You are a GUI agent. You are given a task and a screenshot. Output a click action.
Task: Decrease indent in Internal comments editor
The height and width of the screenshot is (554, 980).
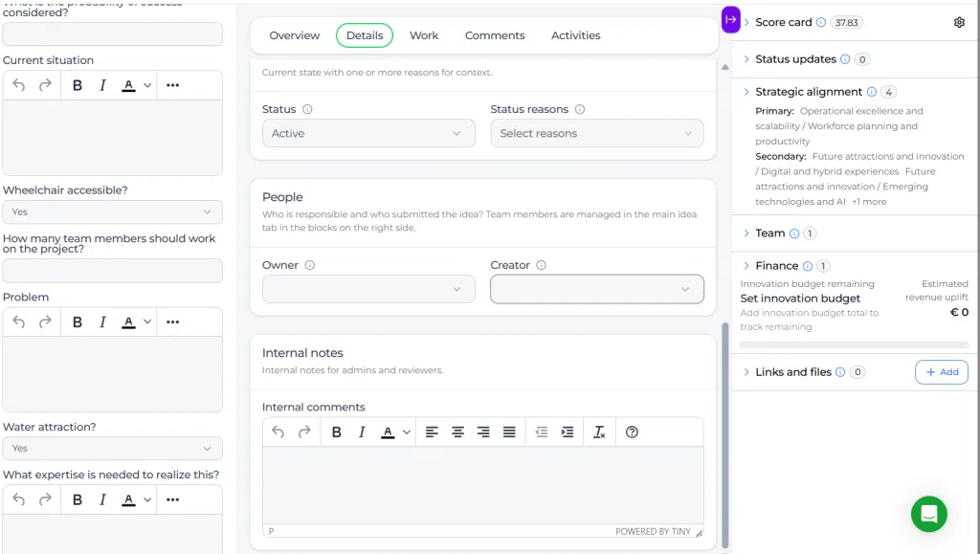542,432
